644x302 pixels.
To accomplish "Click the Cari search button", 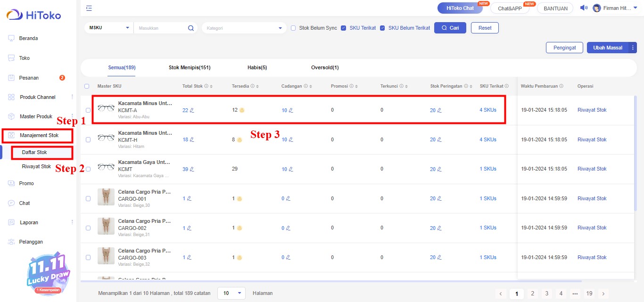I will pos(450,28).
